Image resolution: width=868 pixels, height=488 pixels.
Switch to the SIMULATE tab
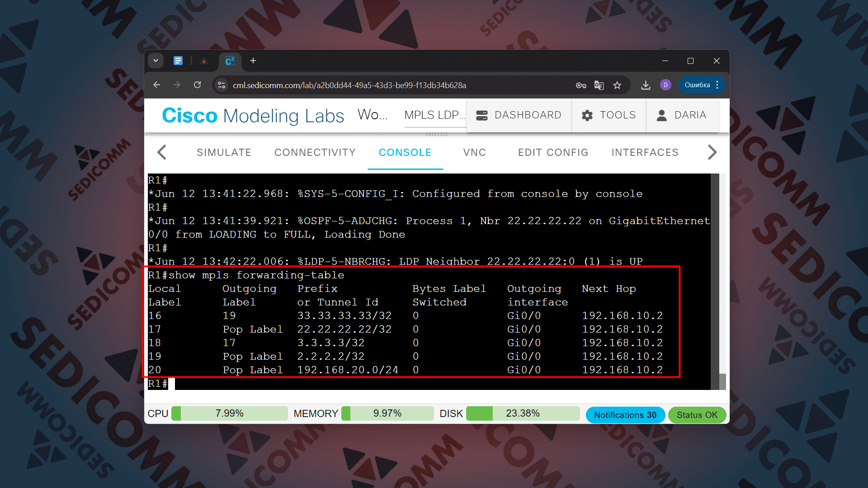point(224,153)
